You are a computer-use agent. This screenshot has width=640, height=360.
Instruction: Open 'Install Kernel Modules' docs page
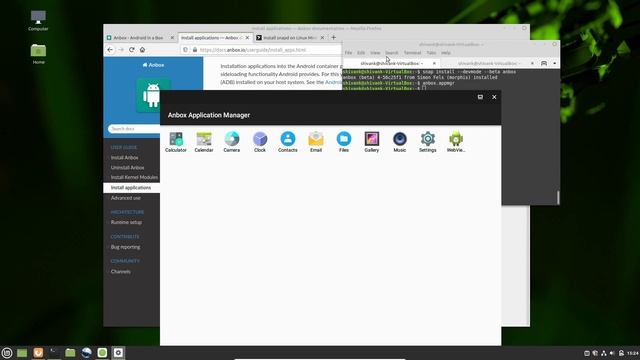[134, 177]
